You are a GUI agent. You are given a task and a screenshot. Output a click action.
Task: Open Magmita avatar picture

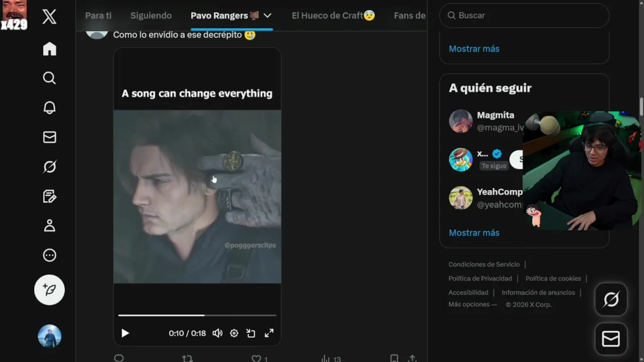(x=461, y=121)
